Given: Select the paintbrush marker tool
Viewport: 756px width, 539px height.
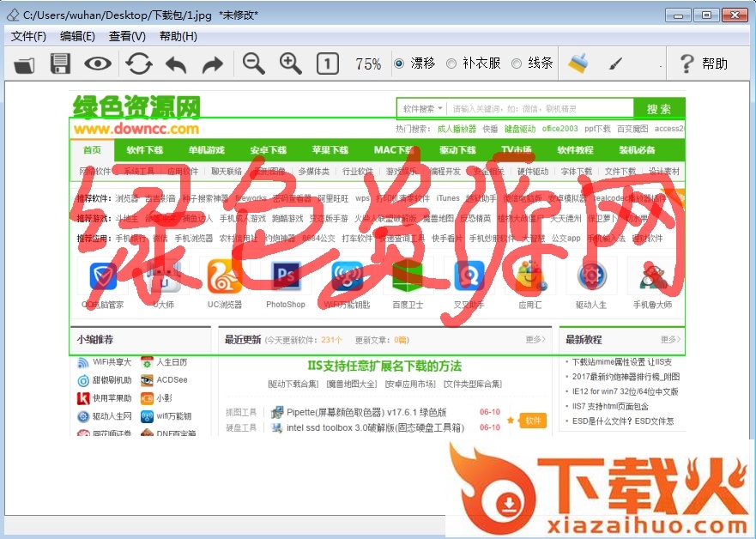Looking at the screenshot, I should (x=615, y=64).
